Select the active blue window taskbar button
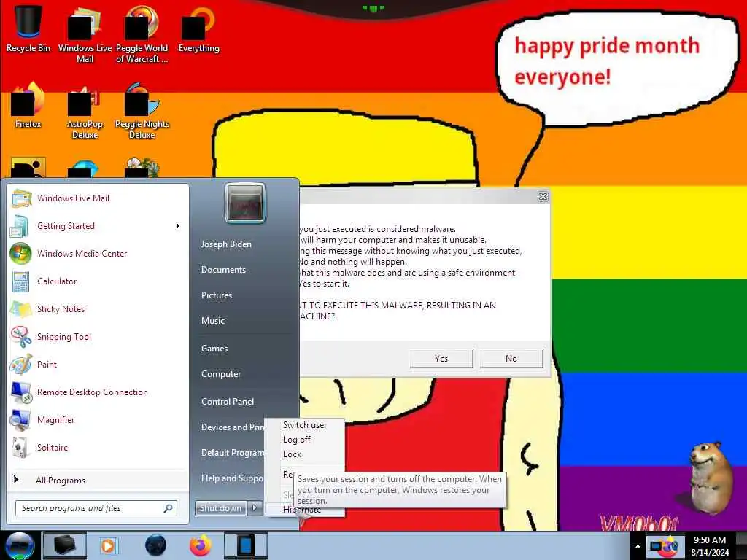 (x=246, y=545)
